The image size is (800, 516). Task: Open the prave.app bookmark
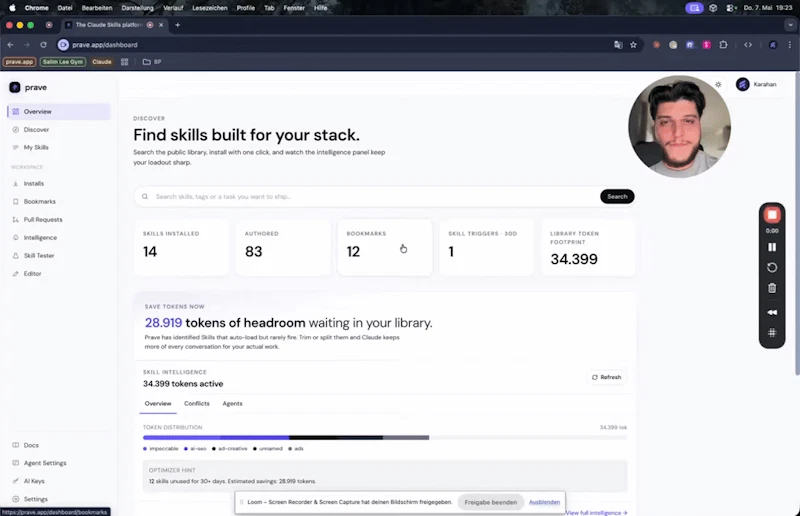pyautogui.click(x=19, y=62)
